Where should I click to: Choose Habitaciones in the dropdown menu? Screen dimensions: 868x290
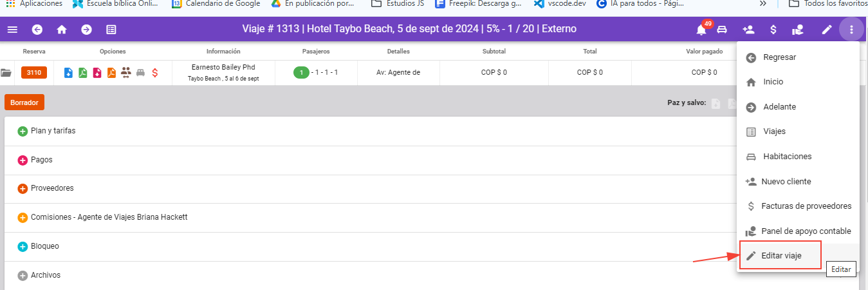pos(787,157)
